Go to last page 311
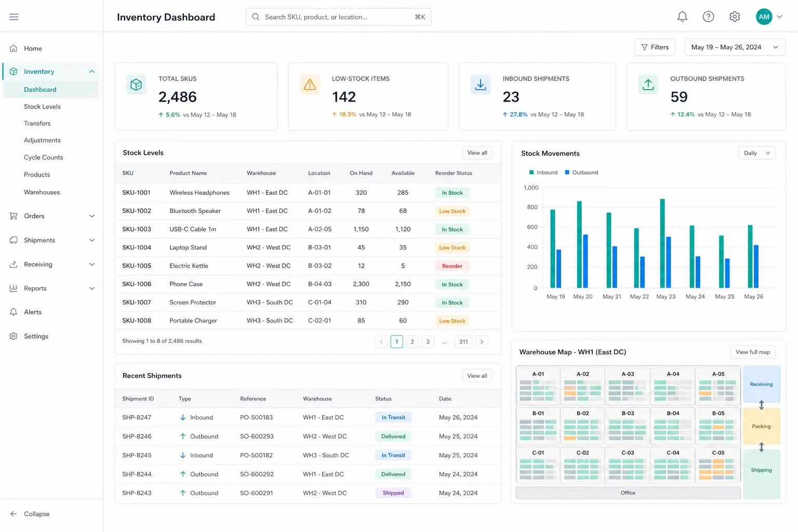Screen dimensions: 798x532 click(x=463, y=342)
